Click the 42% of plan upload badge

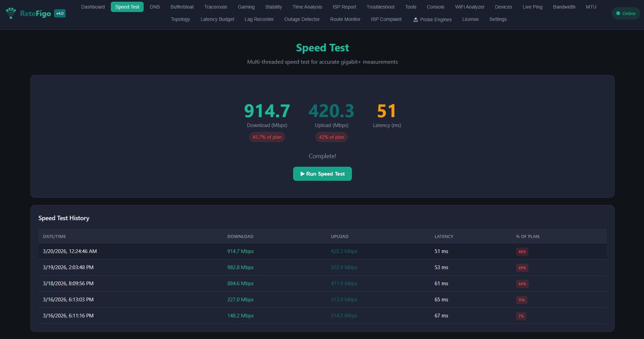331,137
